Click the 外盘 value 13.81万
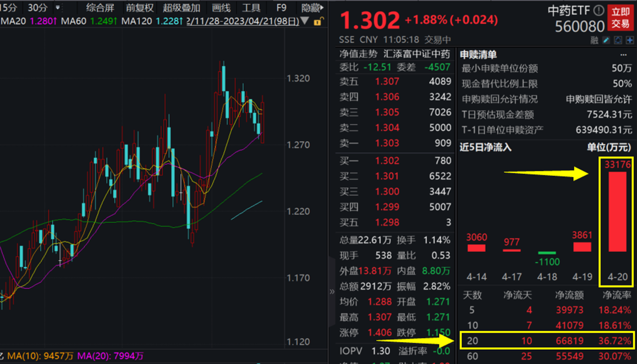The width and height of the screenshot is (637, 364). [375, 271]
